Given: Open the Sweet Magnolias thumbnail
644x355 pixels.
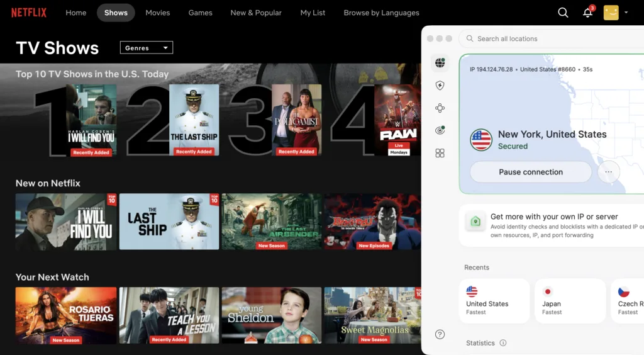Looking at the screenshot, I should click(x=372, y=315).
